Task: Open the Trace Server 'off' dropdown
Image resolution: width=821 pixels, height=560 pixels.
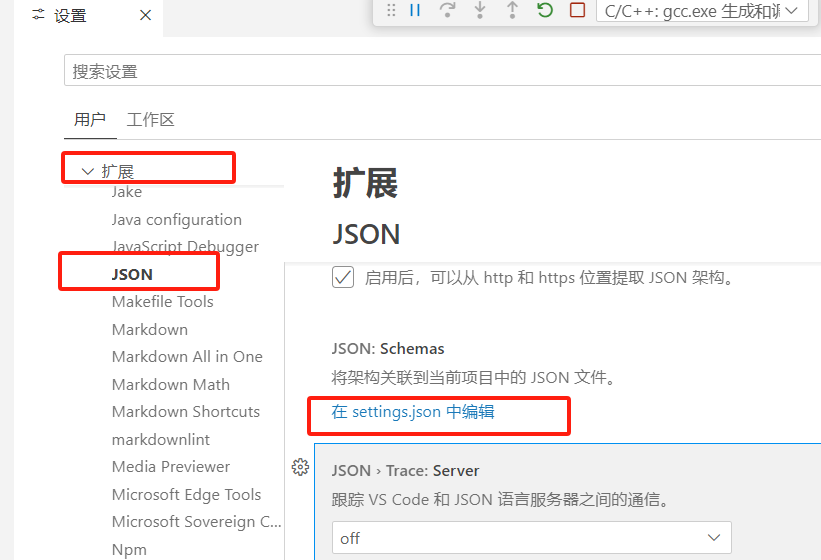Action: [531, 538]
